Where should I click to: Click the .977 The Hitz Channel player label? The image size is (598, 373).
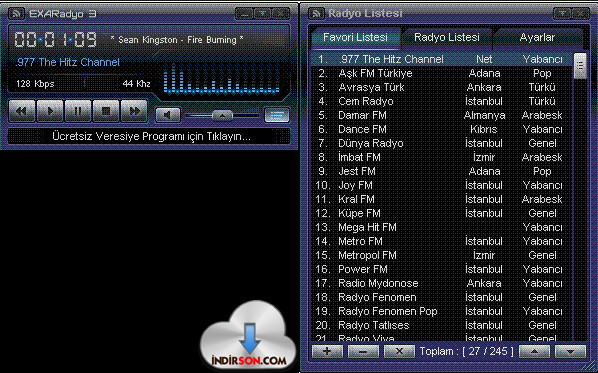tap(68, 62)
